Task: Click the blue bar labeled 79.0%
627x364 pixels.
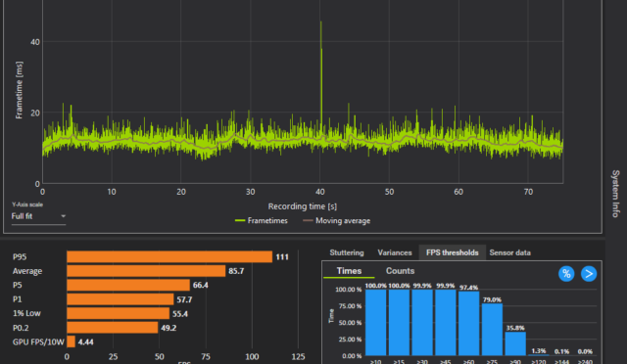Action: click(492, 329)
